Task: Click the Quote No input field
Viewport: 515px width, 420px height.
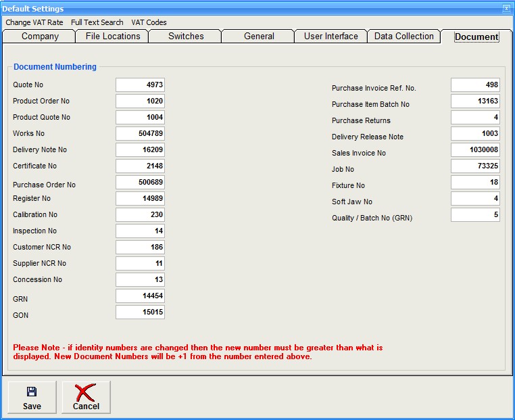Action: pyautogui.click(x=140, y=85)
